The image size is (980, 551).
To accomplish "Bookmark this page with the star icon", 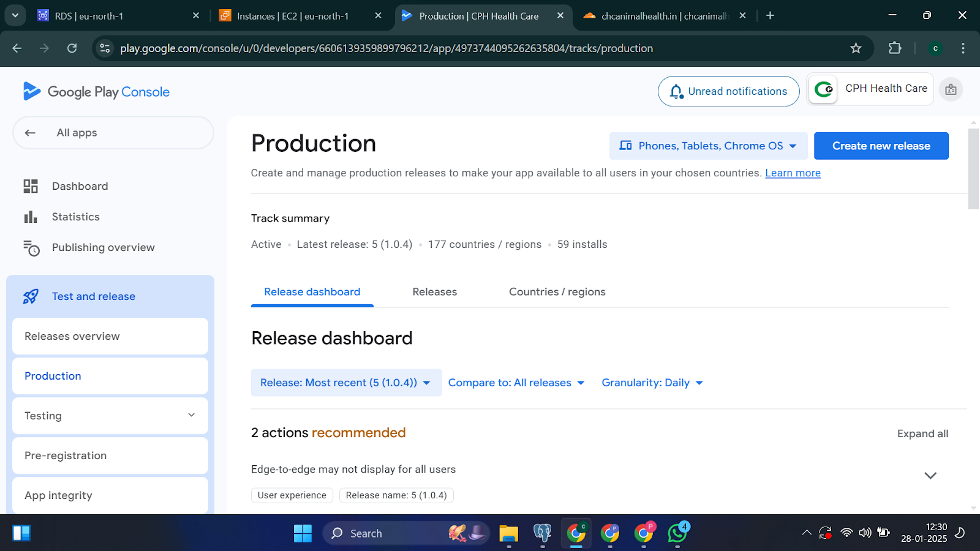I will point(856,48).
